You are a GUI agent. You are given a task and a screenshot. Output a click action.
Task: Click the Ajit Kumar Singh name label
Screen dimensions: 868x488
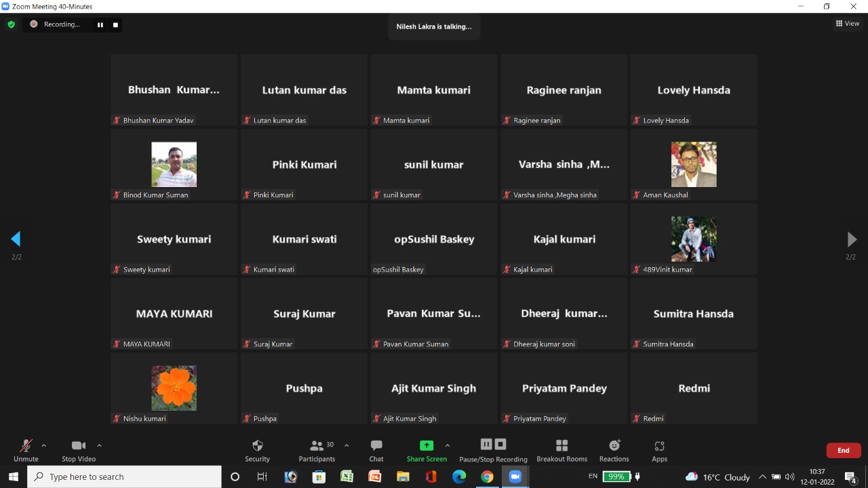click(410, 418)
